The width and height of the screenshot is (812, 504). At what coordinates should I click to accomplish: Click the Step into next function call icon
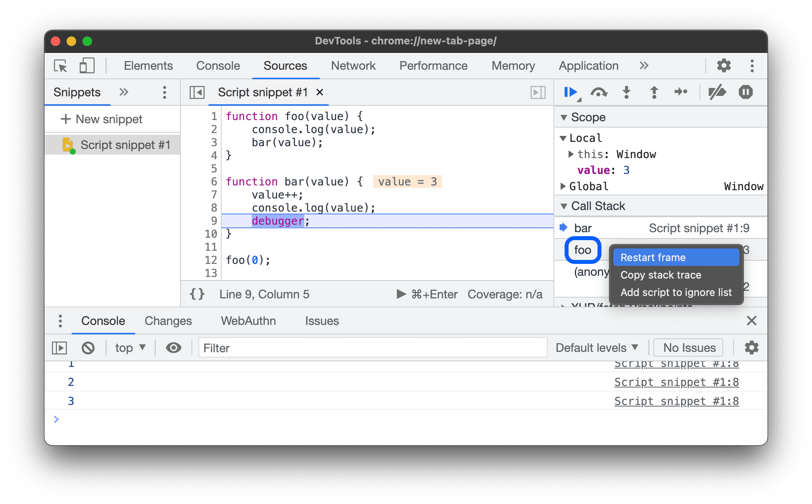(627, 92)
